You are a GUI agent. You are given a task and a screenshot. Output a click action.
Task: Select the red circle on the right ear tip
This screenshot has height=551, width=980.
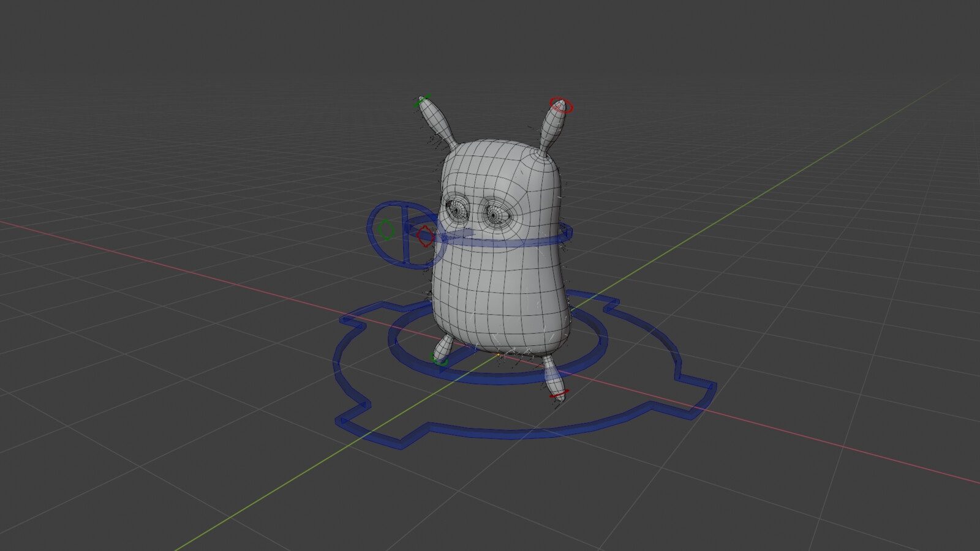pos(561,103)
